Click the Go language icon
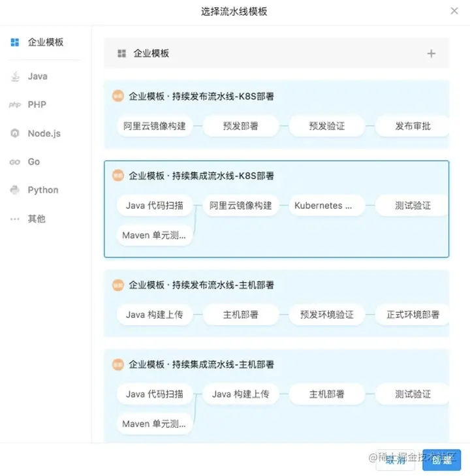Image resolution: width=470 pixels, height=476 pixels. click(14, 162)
